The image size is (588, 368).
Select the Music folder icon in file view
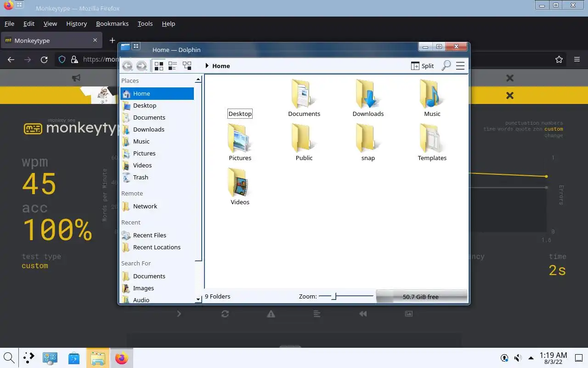[431, 94]
